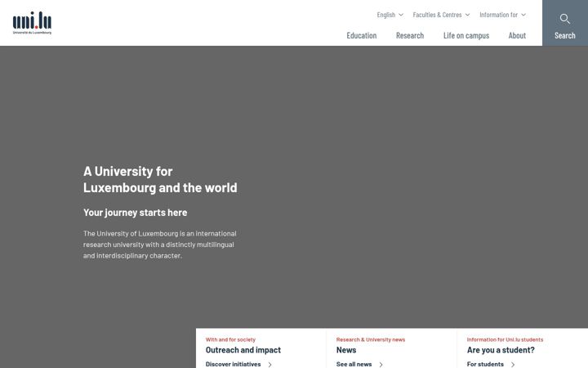This screenshot has height=368, width=588.
Task: Follow the See all news link
Action: point(354,364)
